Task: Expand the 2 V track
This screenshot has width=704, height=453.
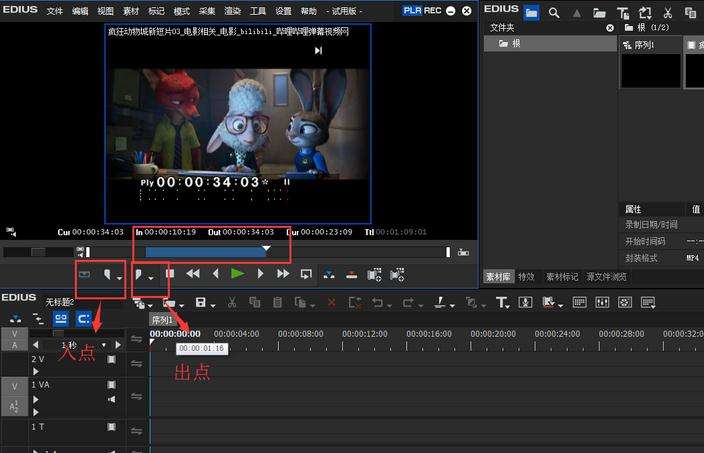Action: point(35,371)
